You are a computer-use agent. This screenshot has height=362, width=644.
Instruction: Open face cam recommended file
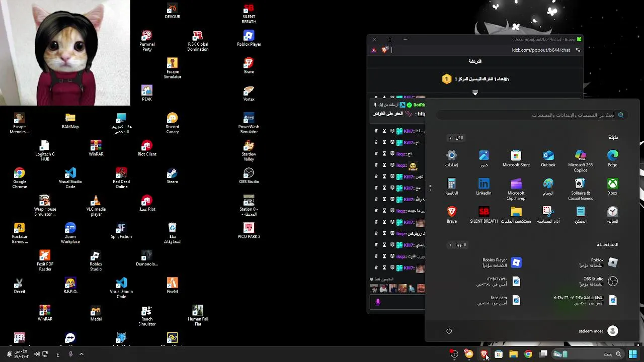[499, 300]
